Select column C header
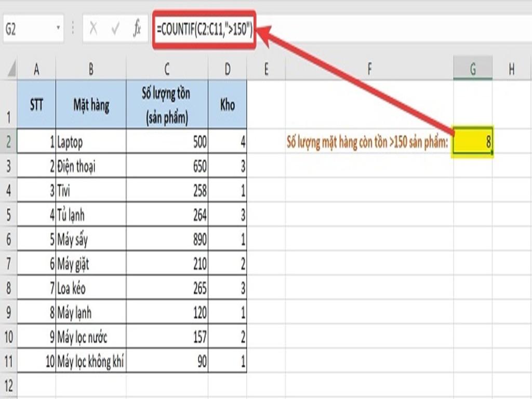The width and height of the screenshot is (532, 399). point(166,69)
